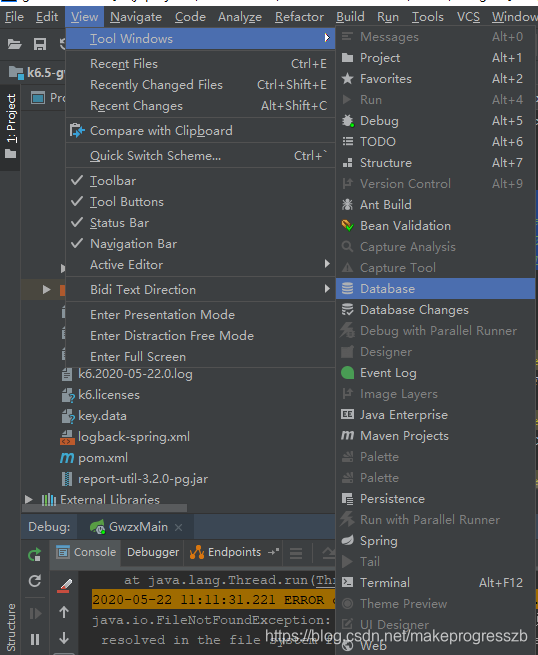Click the rerun GwzxMain debug icon
Viewport: 538px width, 655px height.
35,554
